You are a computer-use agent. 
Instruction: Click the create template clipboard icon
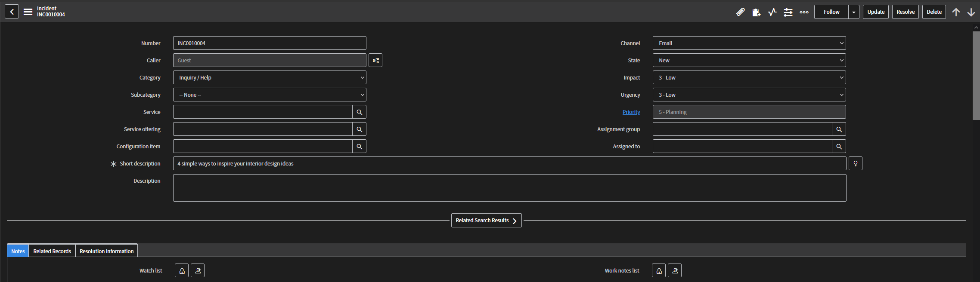pyautogui.click(x=756, y=12)
